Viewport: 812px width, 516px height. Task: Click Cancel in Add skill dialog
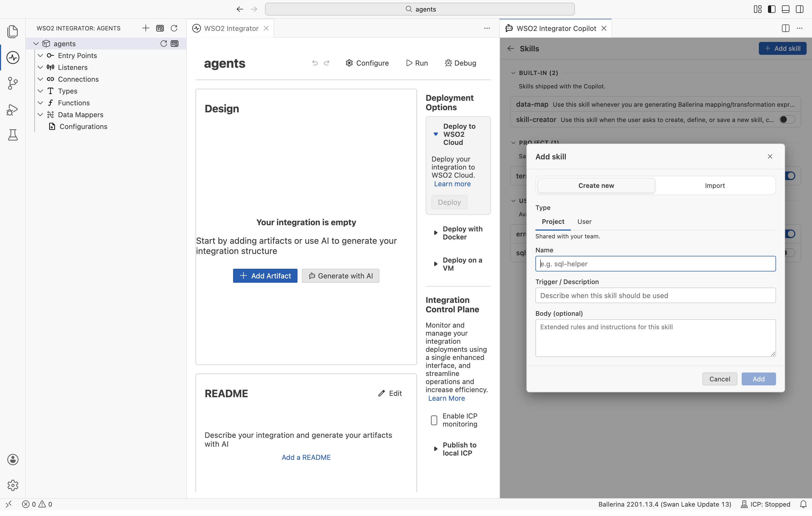[719, 379]
